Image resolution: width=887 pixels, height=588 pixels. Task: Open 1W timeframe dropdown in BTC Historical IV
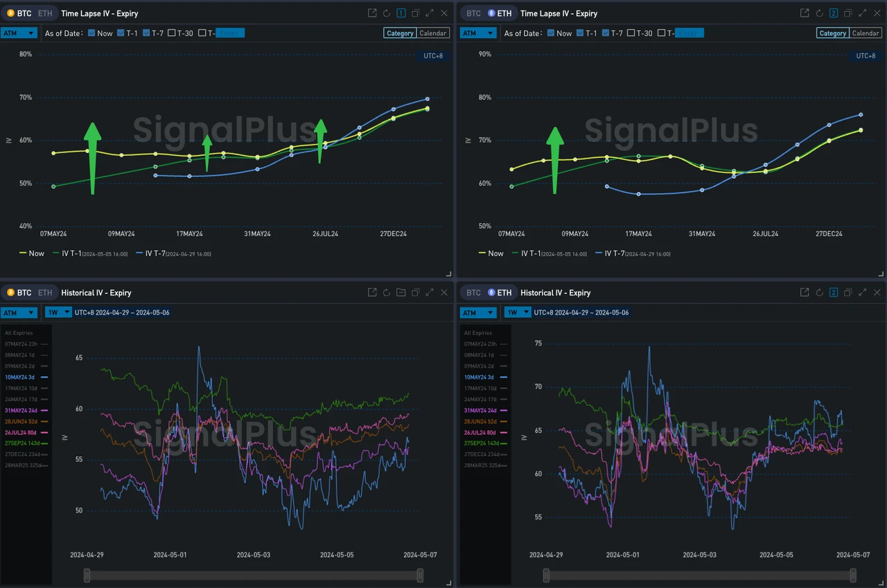(58, 312)
